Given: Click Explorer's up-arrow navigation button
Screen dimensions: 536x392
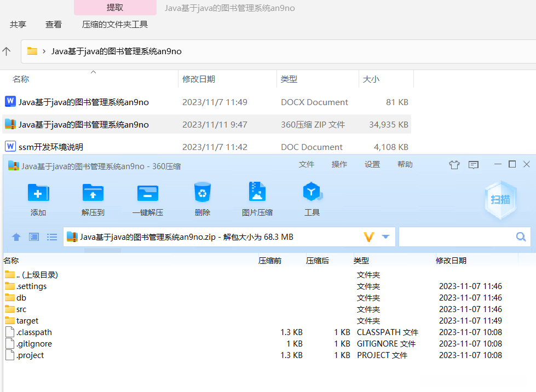Looking at the screenshot, I should coord(7,51).
